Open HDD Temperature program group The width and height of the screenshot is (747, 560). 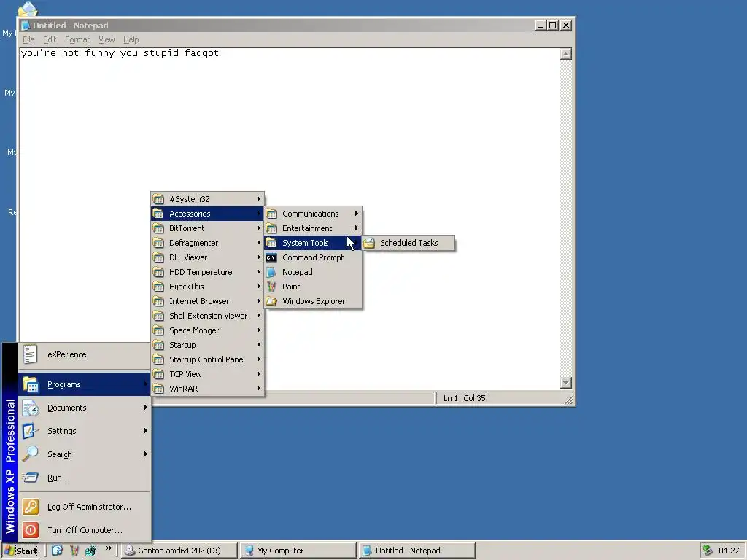tap(208, 272)
